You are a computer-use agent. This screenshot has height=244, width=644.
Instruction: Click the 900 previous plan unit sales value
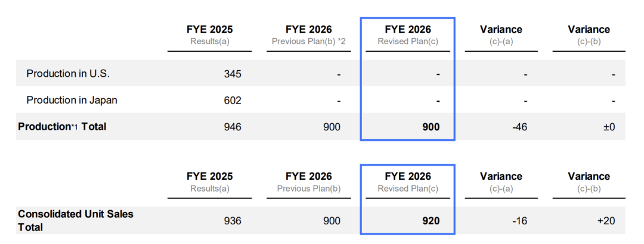332,221
